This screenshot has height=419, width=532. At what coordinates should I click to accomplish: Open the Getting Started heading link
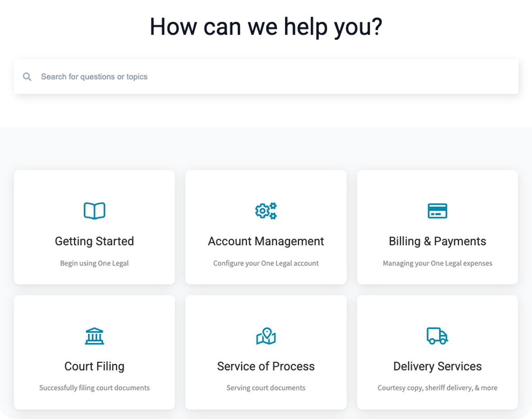(94, 241)
